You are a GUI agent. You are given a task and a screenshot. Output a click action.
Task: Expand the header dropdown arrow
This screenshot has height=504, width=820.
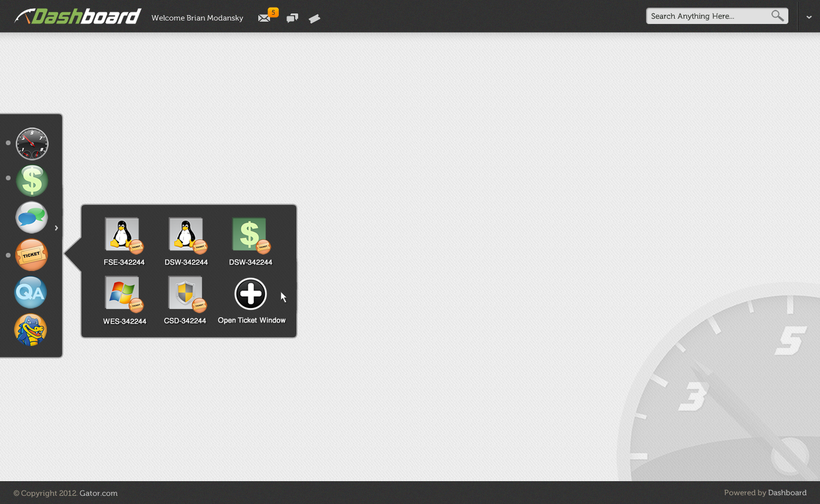[809, 17]
